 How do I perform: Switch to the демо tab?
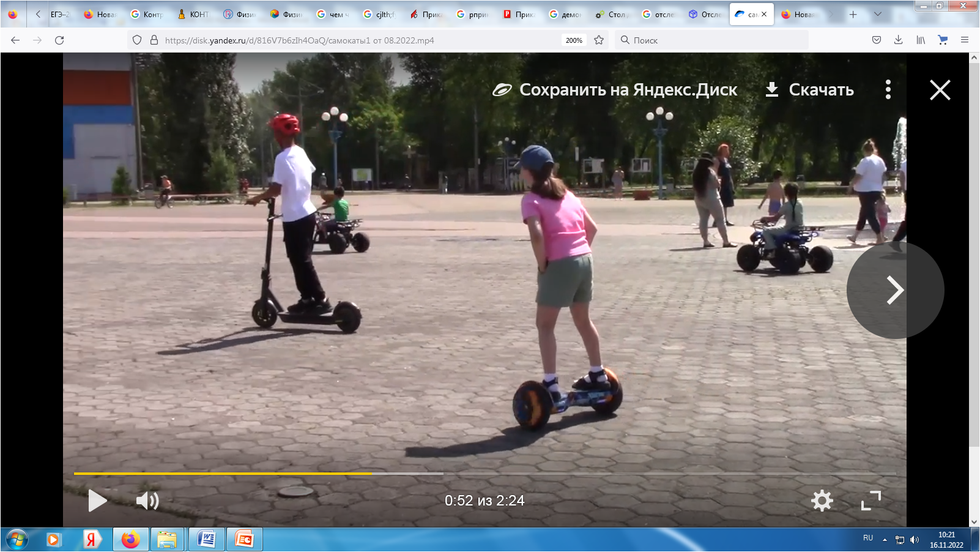566,14
